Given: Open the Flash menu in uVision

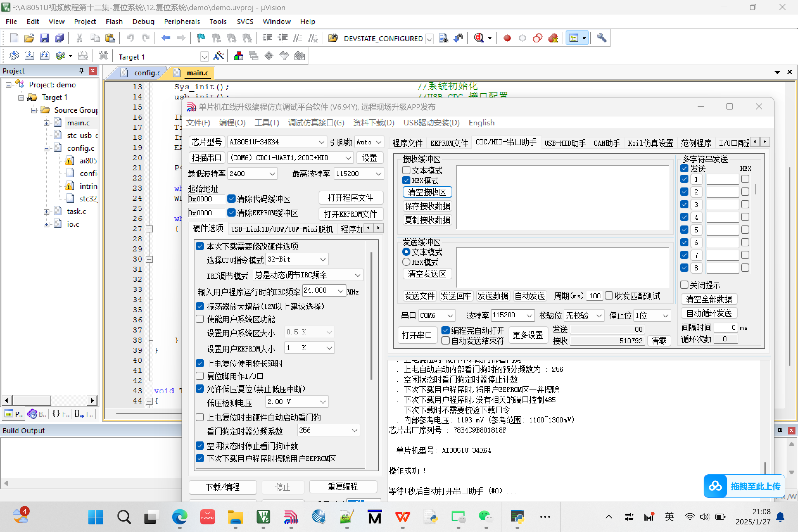Looking at the screenshot, I should pyautogui.click(x=114, y=22).
